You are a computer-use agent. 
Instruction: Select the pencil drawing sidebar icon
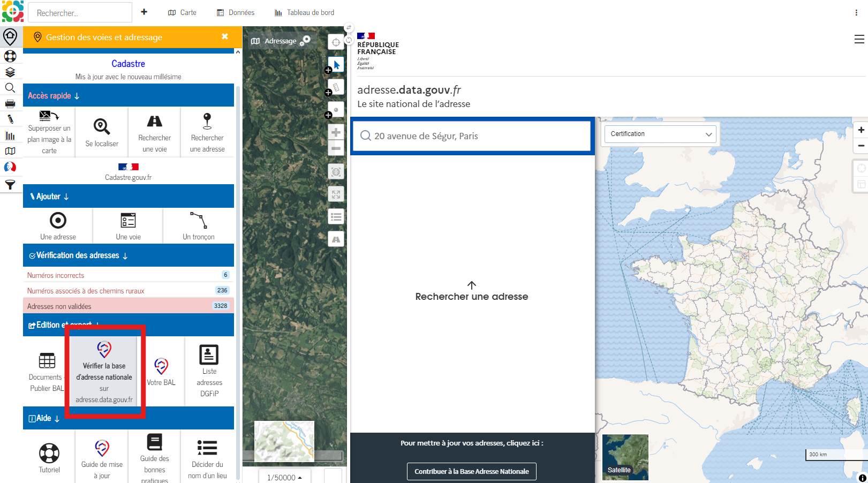point(10,119)
